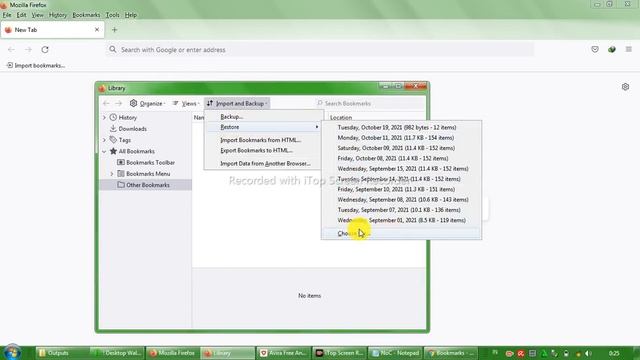This screenshot has width=640, height=360.
Task: Restore Wednesday, September 08, 2021 backup
Action: click(401, 200)
